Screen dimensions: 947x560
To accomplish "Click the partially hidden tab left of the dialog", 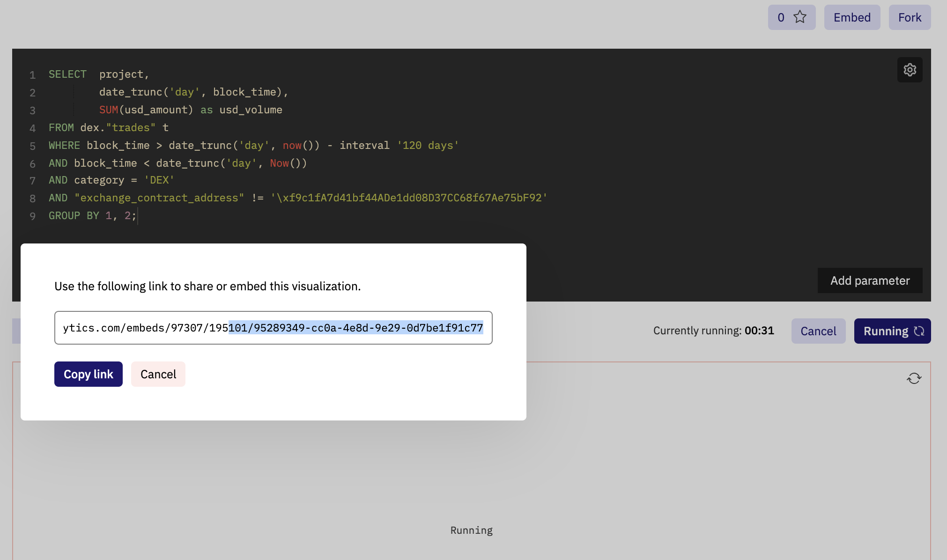I will pos(16,331).
